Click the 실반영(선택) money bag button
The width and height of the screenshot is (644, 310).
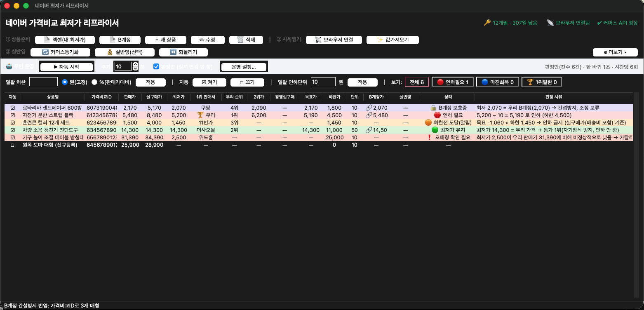pyautogui.click(x=125, y=52)
